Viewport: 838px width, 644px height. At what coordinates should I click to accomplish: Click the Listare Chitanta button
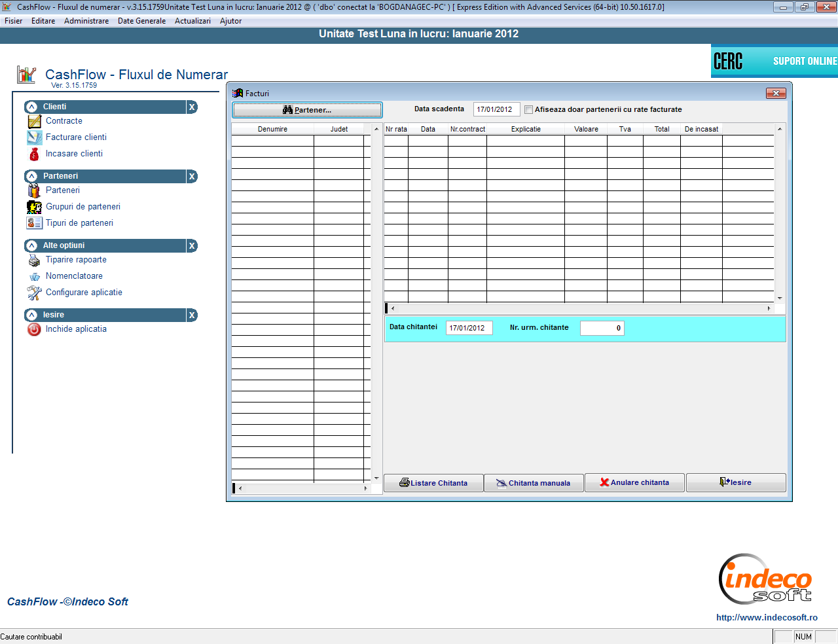click(433, 483)
